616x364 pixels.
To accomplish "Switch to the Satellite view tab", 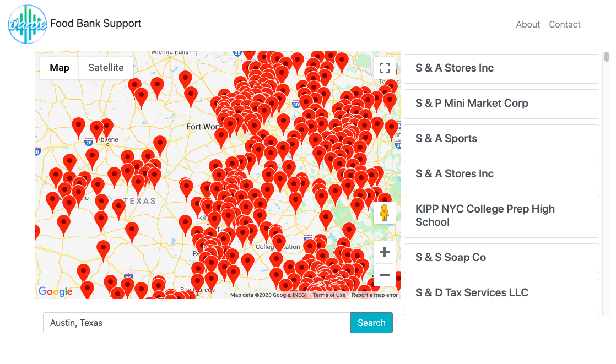I will tap(106, 68).
